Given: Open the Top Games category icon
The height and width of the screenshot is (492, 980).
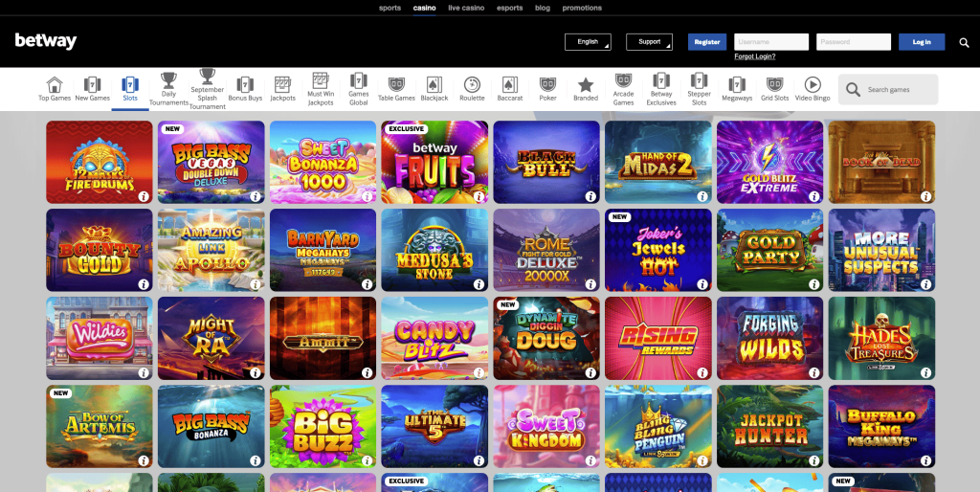Looking at the screenshot, I should pyautogui.click(x=55, y=84).
